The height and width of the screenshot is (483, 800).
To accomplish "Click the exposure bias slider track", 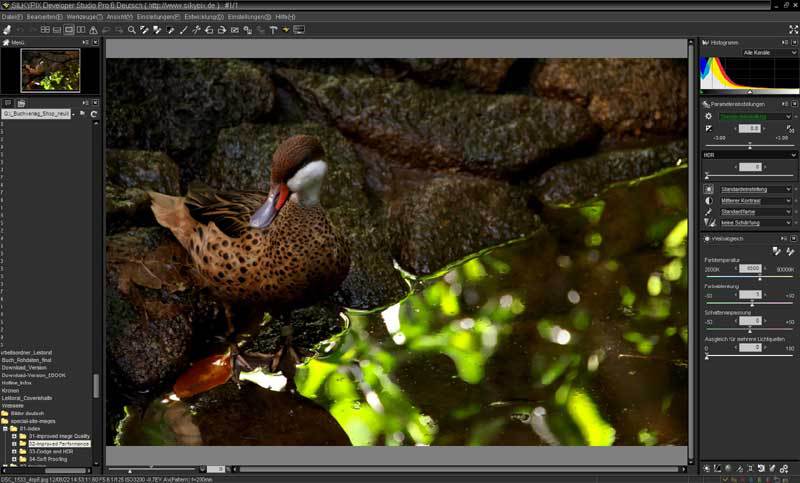I will 749,146.
